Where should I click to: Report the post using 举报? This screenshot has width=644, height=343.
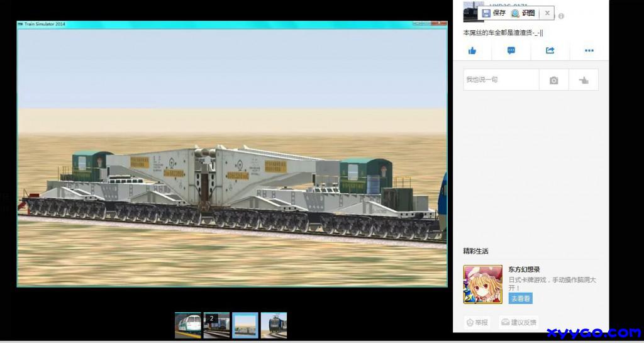click(477, 322)
